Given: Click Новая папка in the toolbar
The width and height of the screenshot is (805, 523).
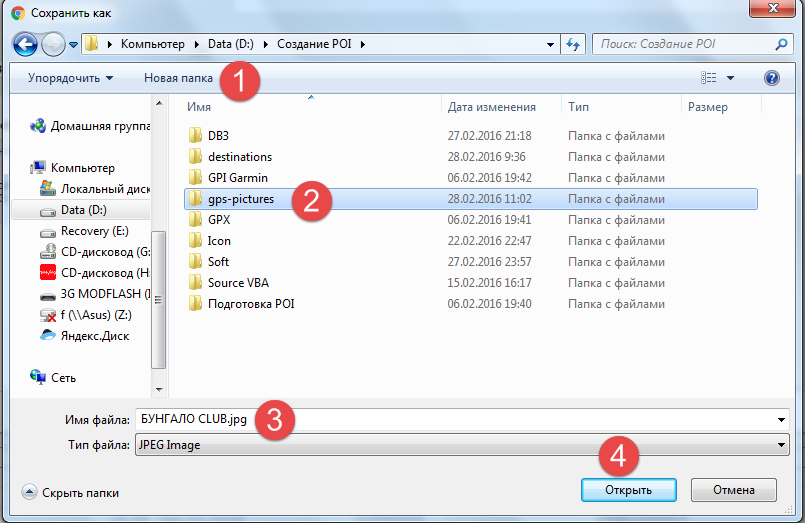Looking at the screenshot, I should pos(178,78).
